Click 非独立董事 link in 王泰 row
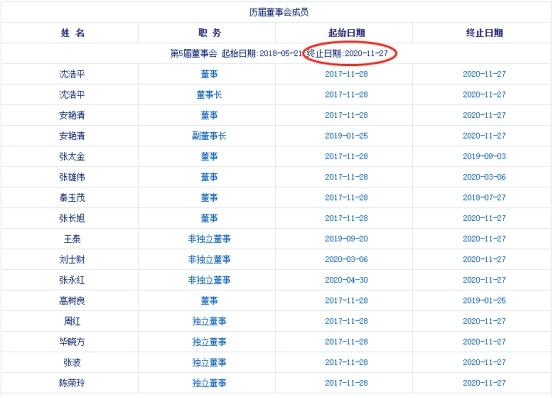 209,239
